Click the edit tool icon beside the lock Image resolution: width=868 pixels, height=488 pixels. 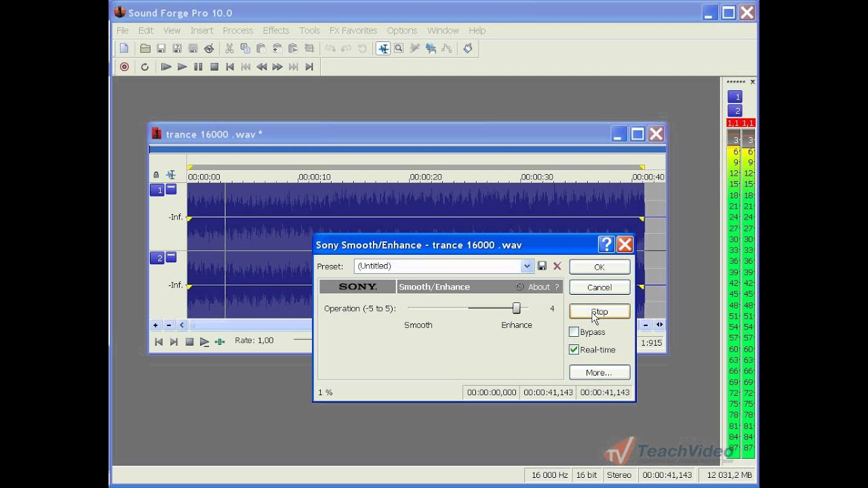point(171,175)
